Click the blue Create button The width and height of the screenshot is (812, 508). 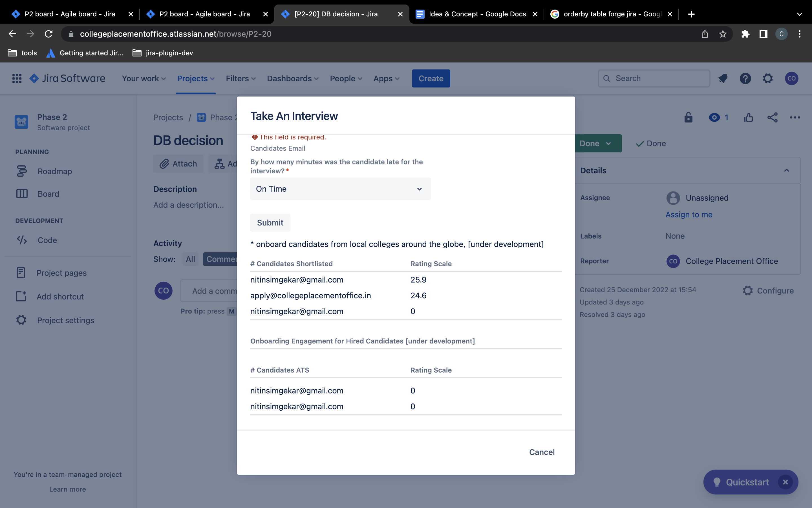point(431,78)
